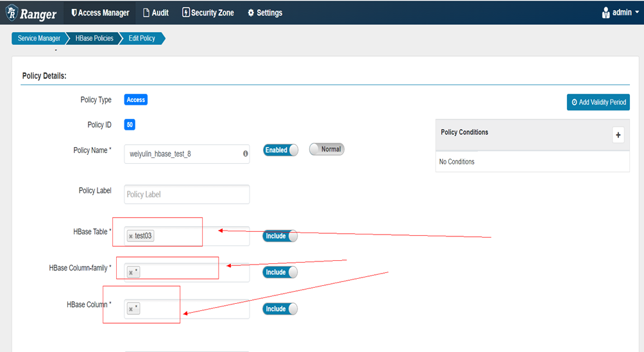Click the policy ID 50 badge
Screen dimensions: 644x352
point(130,125)
